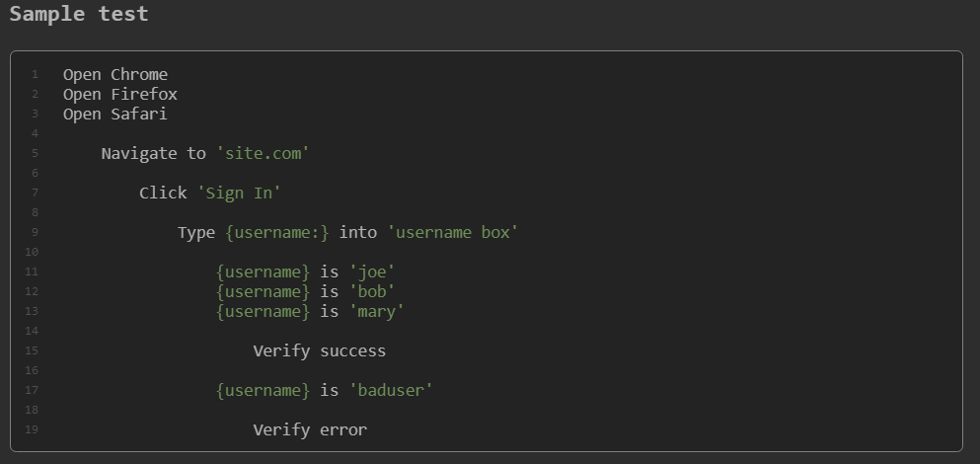Click line number 19 in the gutter
The height and width of the screenshot is (464, 980).
(x=32, y=429)
